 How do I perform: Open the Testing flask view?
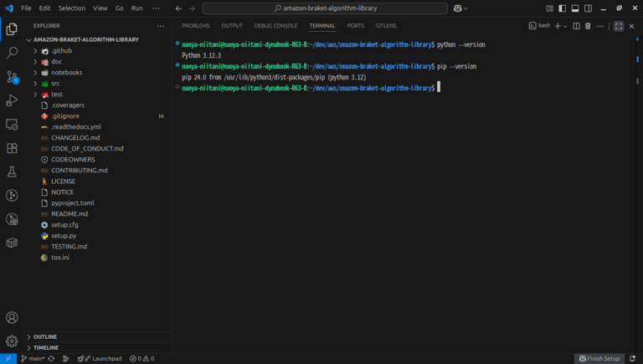pos(12,172)
